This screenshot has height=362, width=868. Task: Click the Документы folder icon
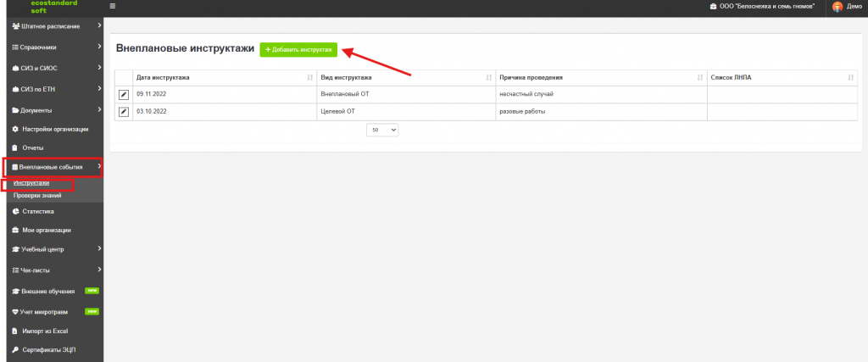point(15,110)
